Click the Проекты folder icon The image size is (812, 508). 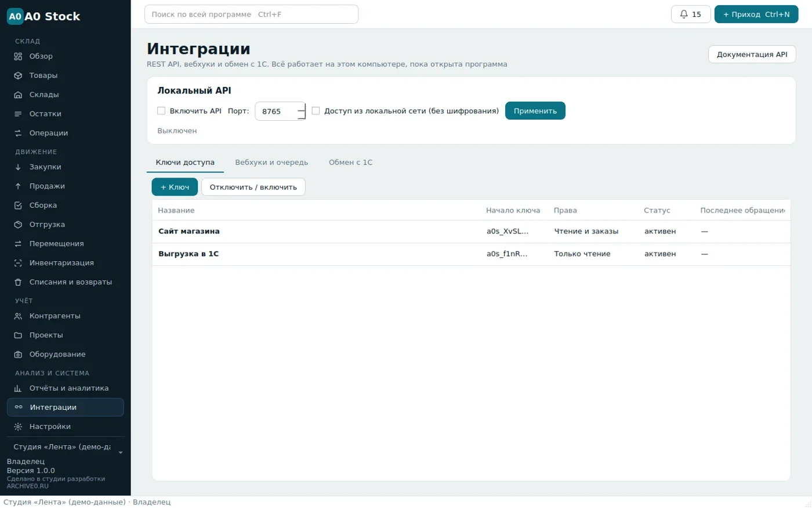click(18, 336)
